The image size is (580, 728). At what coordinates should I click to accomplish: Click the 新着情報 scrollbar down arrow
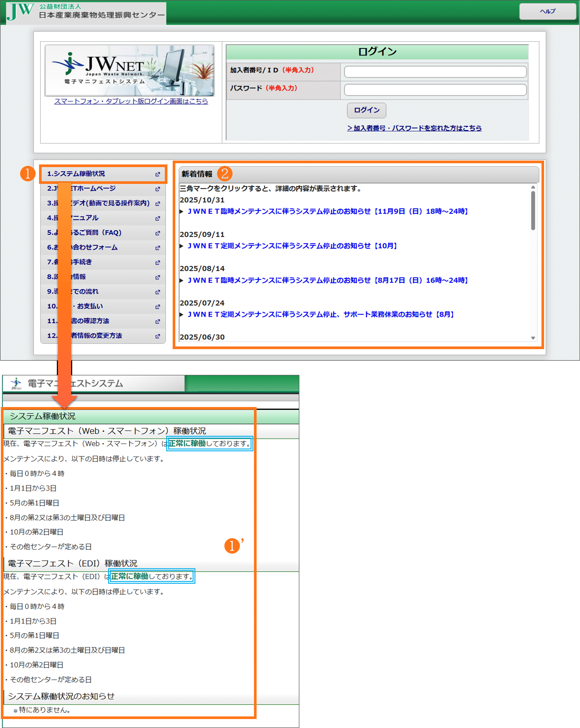click(533, 338)
